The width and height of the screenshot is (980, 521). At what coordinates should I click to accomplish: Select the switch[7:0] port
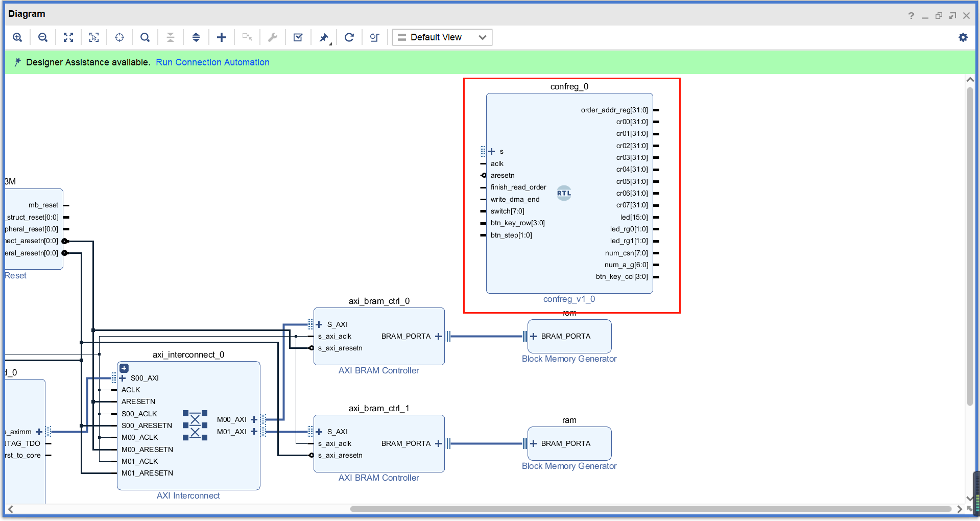[x=507, y=211]
